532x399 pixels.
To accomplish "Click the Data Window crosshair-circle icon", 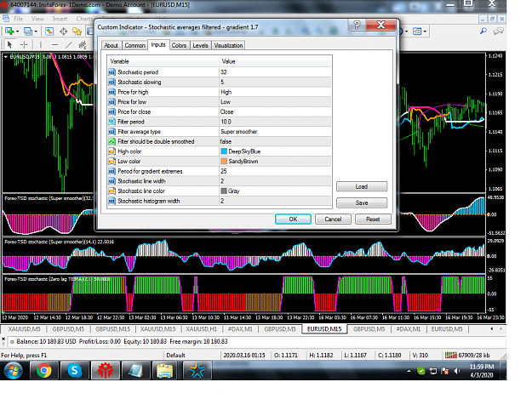I will [64, 31].
